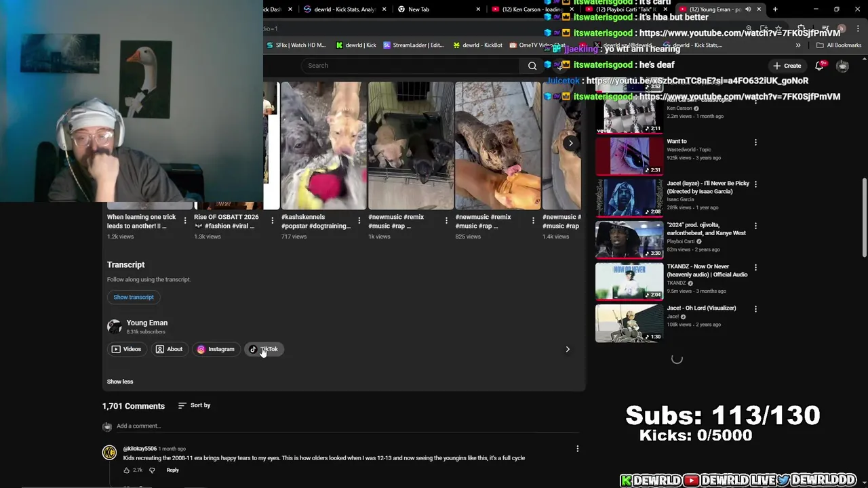Viewport: 868px width, 488px height.
Task: Click the Create button on YouTube
Action: [787, 66]
